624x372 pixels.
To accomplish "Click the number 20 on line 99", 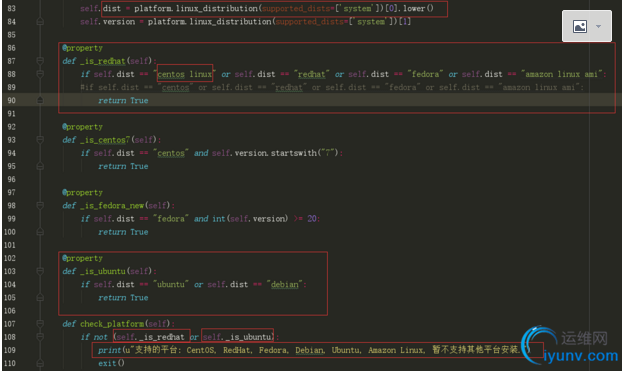I will (x=312, y=218).
